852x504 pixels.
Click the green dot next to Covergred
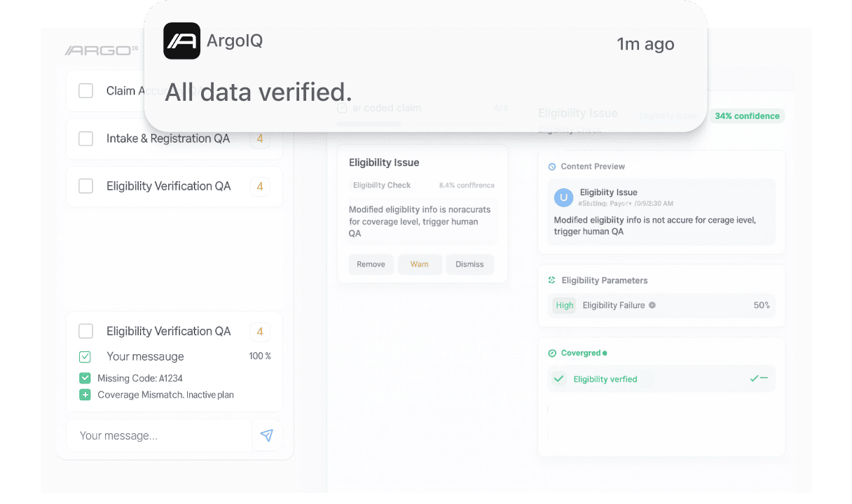pyautogui.click(x=605, y=353)
